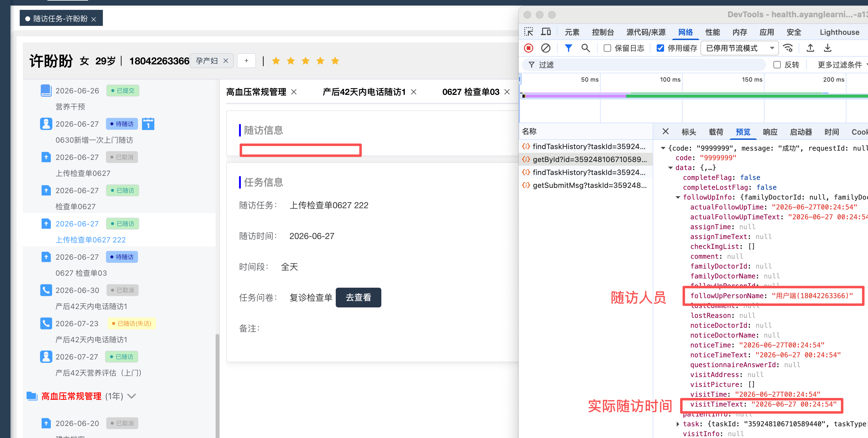This screenshot has height=438, width=868.
Task: Close the 产后42天内电话随访1 tab
Action: pyautogui.click(x=414, y=92)
